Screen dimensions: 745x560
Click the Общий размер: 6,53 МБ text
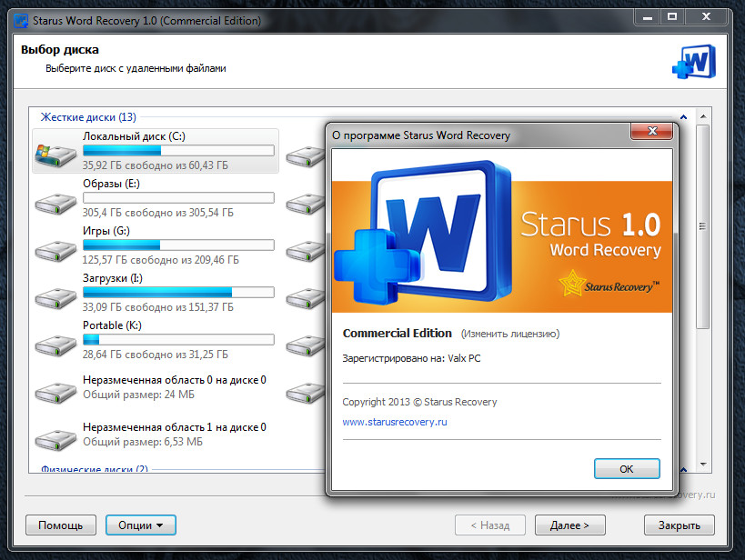pos(143,442)
